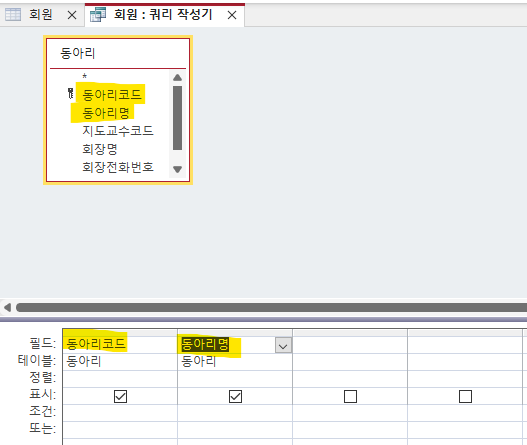The height and width of the screenshot is (445, 527).
Task: Click the 동아리 table cell under 동아리코드
Action: click(x=120, y=362)
